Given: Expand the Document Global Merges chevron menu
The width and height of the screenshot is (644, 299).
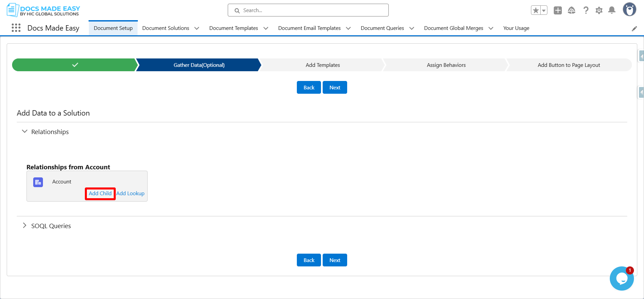Looking at the screenshot, I should coord(491,28).
